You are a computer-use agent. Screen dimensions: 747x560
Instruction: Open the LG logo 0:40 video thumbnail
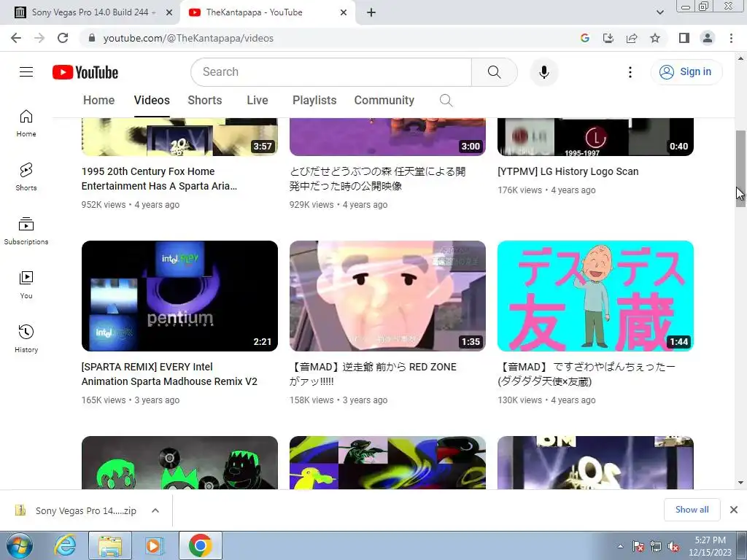(595, 137)
